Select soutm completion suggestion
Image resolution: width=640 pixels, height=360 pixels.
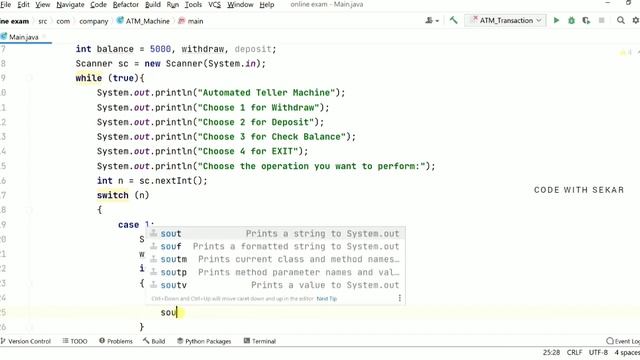tap(276, 259)
